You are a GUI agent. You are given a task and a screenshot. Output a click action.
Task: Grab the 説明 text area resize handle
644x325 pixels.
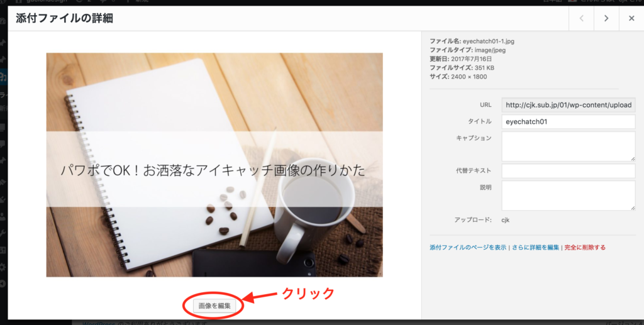coord(631,207)
